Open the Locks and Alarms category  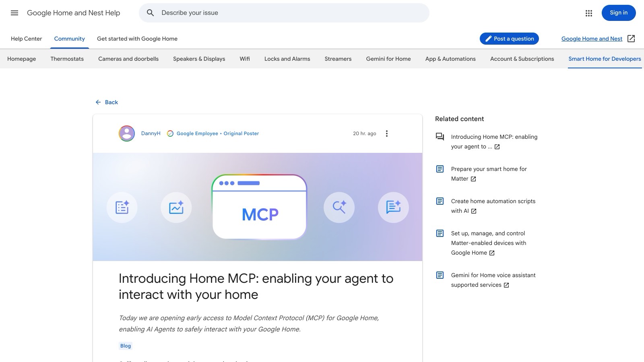287,59
